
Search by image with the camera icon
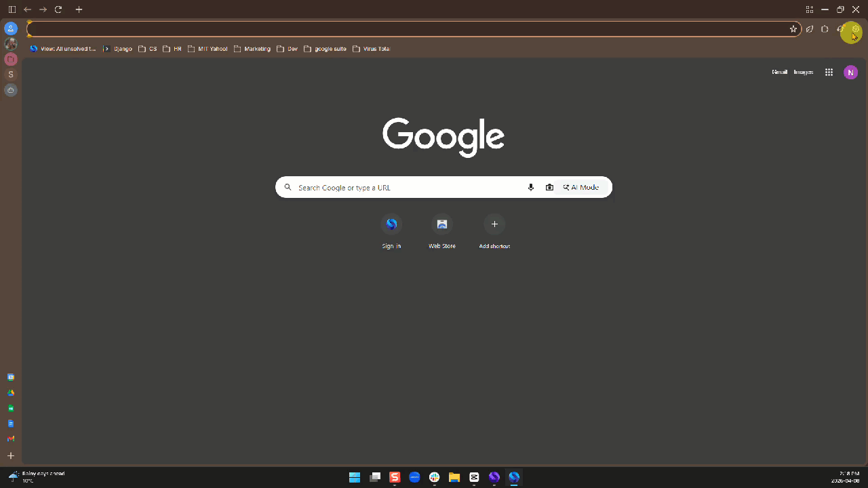[549, 188]
